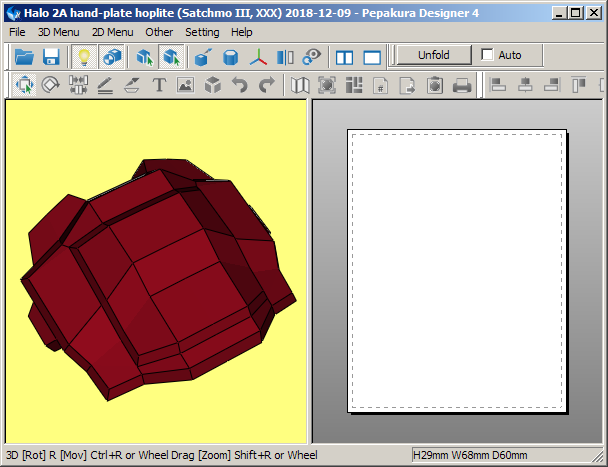Click the Pepakura app icon in title bar
This screenshot has width=608, height=467.
[14, 14]
